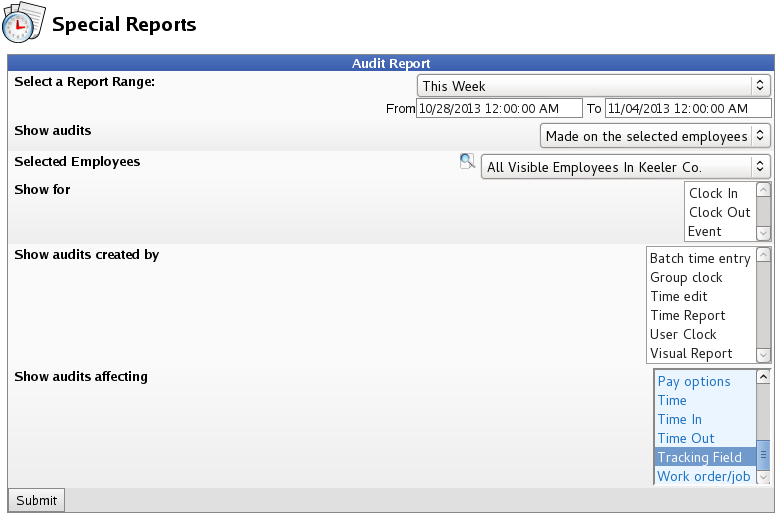Open the All Visible Employees In Keeler Co. dropdown
Image resolution: width=780 pixels, height=518 pixels.
(x=625, y=167)
